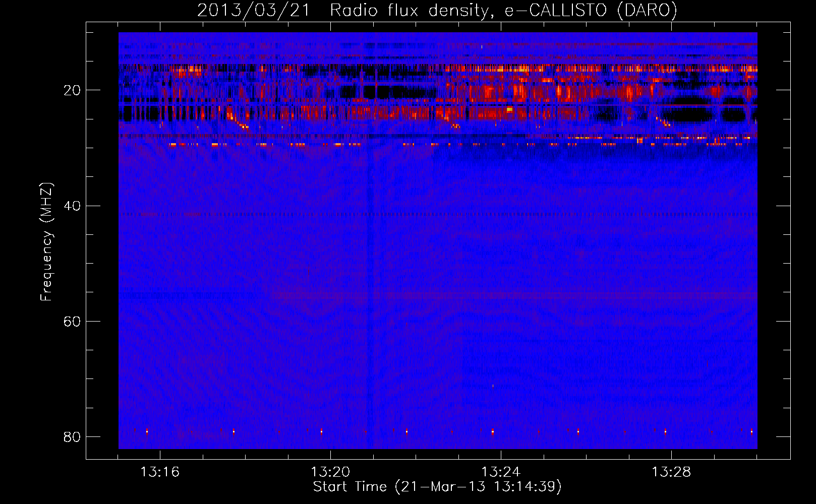The width and height of the screenshot is (816, 504).
Task: Click the "Start Time (21-Mar-13 13:14:39)" label
Action: coord(437,487)
